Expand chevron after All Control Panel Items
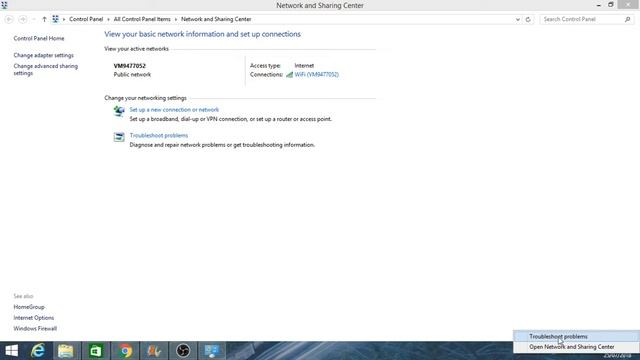 (176, 19)
